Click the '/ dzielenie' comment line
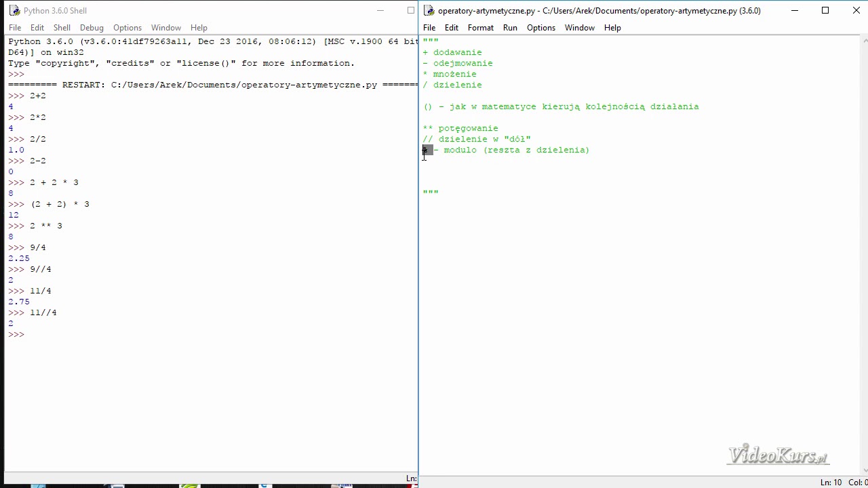Viewport: 868px width, 488px height. coord(452,85)
